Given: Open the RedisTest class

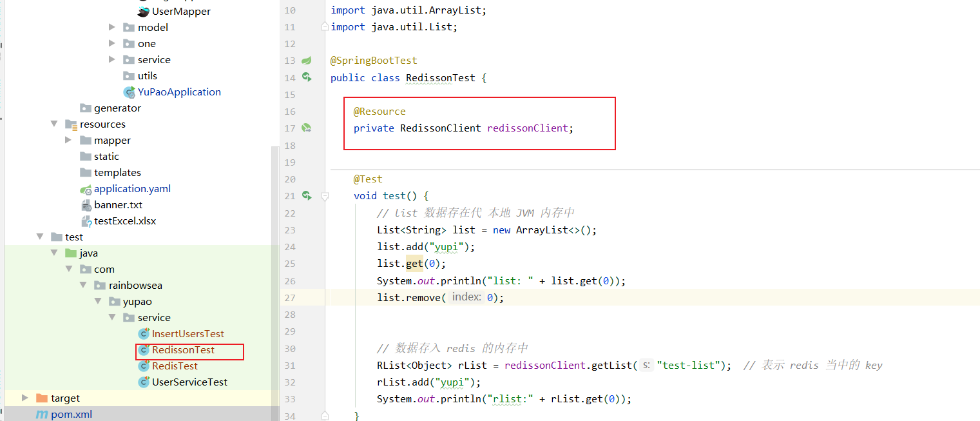Looking at the screenshot, I should click(175, 366).
